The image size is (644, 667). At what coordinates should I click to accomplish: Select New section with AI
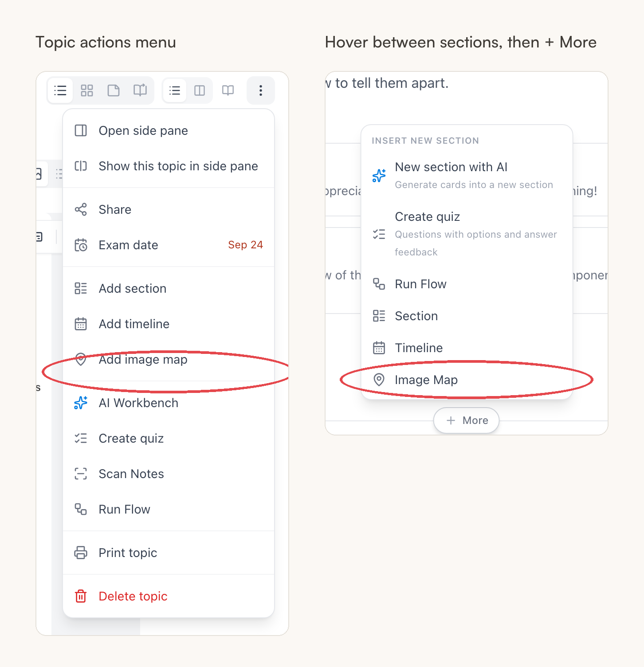coord(467,176)
